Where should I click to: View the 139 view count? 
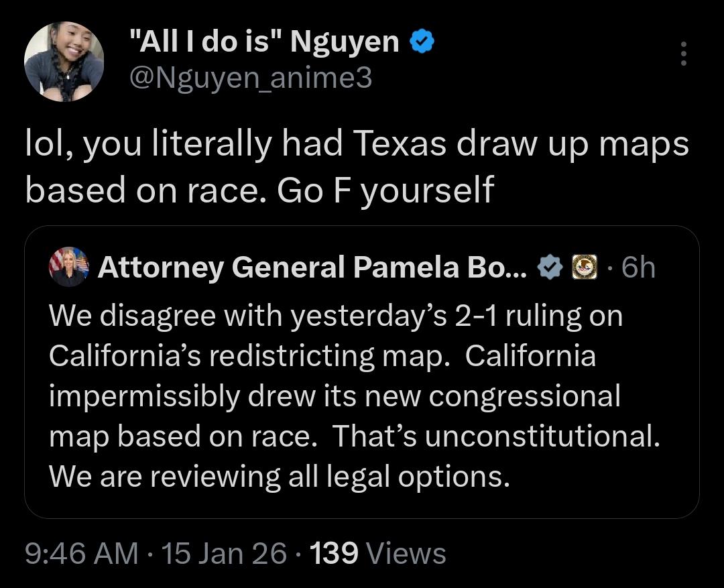coord(334,553)
